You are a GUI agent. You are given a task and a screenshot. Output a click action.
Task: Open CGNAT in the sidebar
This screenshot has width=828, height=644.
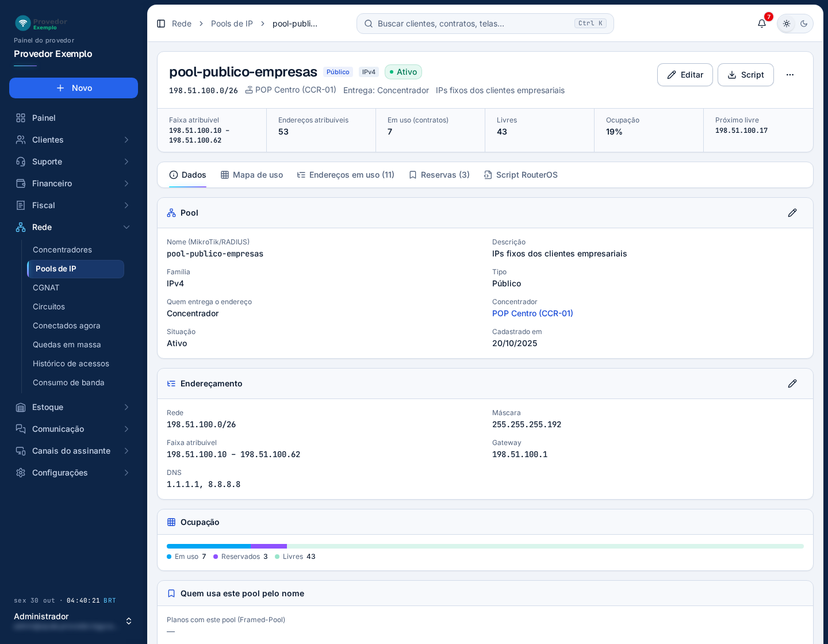tap(75, 287)
